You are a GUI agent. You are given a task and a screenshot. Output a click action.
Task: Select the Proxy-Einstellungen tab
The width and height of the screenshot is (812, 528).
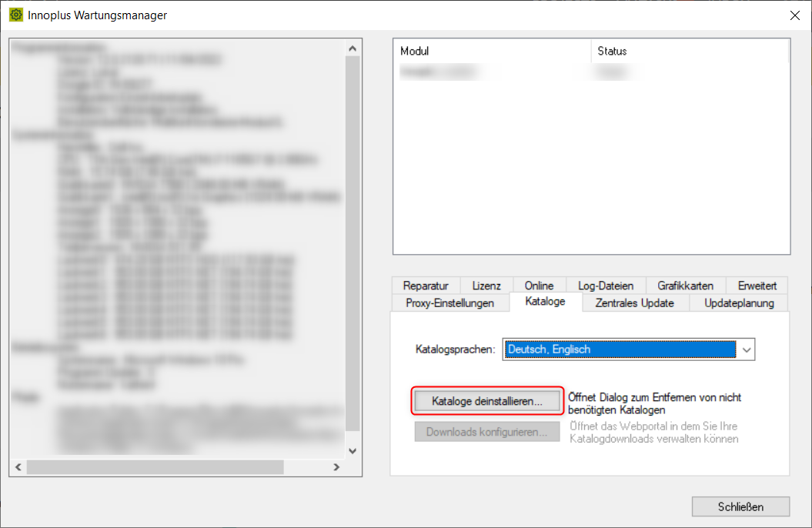(449, 302)
